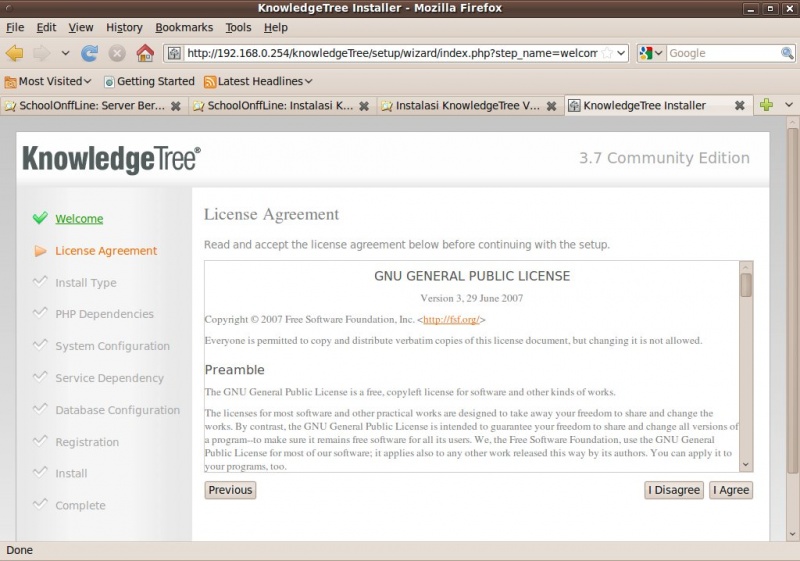Open the Tools menu
The height and width of the screenshot is (561, 800).
click(238, 27)
